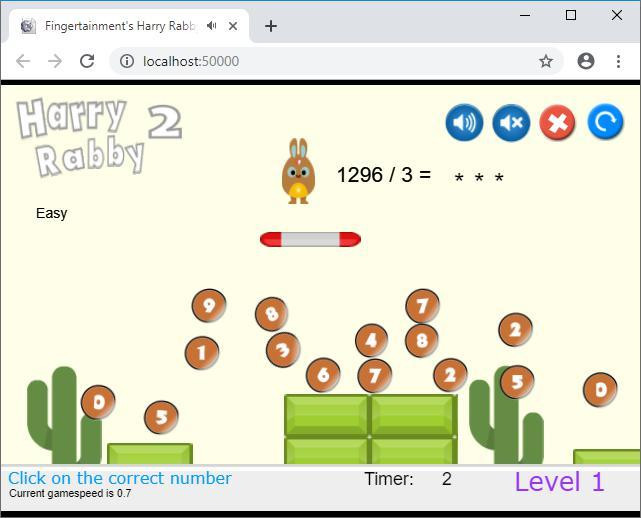
Task: Click the 2 ball above the right-side 5
Action: [x=515, y=330]
